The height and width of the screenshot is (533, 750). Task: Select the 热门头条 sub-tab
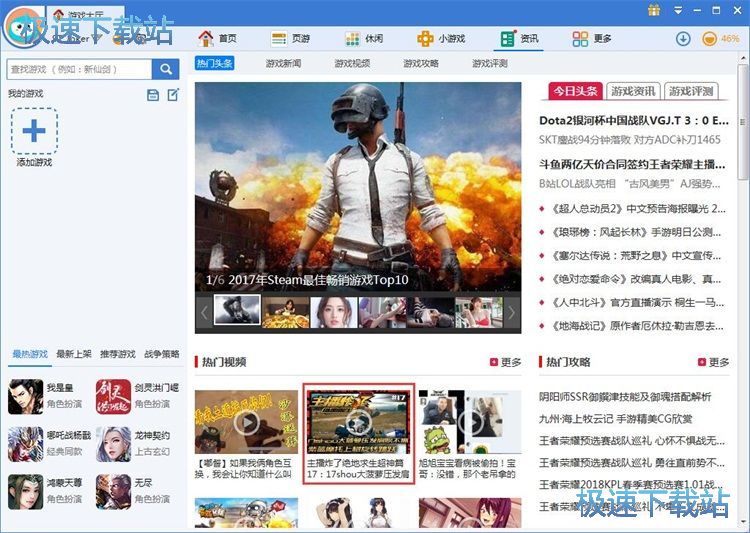[214, 63]
